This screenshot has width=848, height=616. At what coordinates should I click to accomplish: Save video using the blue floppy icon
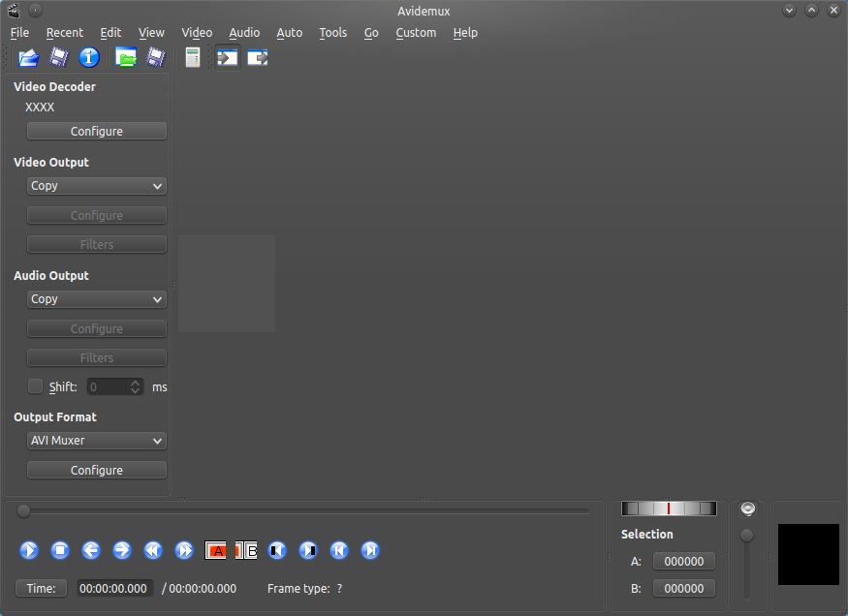click(58, 57)
